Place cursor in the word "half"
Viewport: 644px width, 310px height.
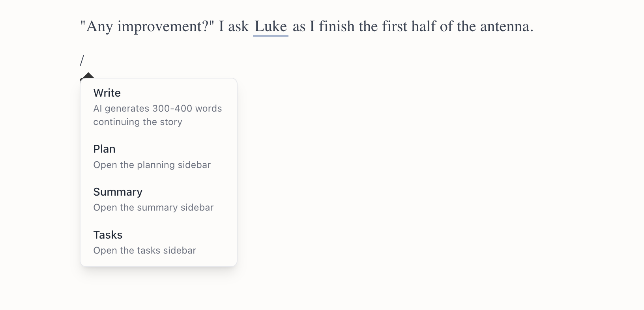pos(423,26)
